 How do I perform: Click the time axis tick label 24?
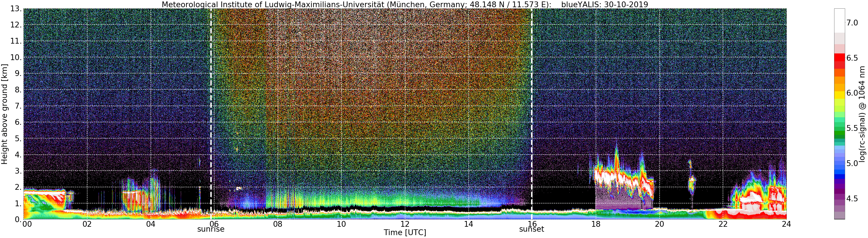[786, 224]
